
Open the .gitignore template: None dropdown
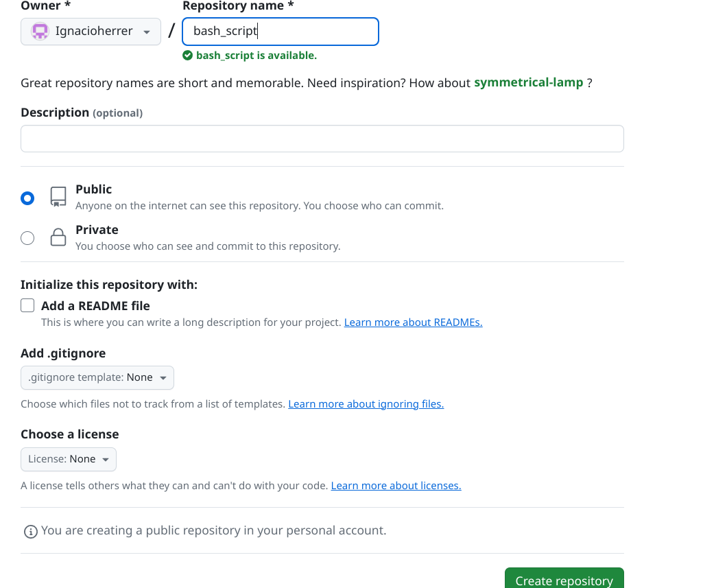(97, 377)
